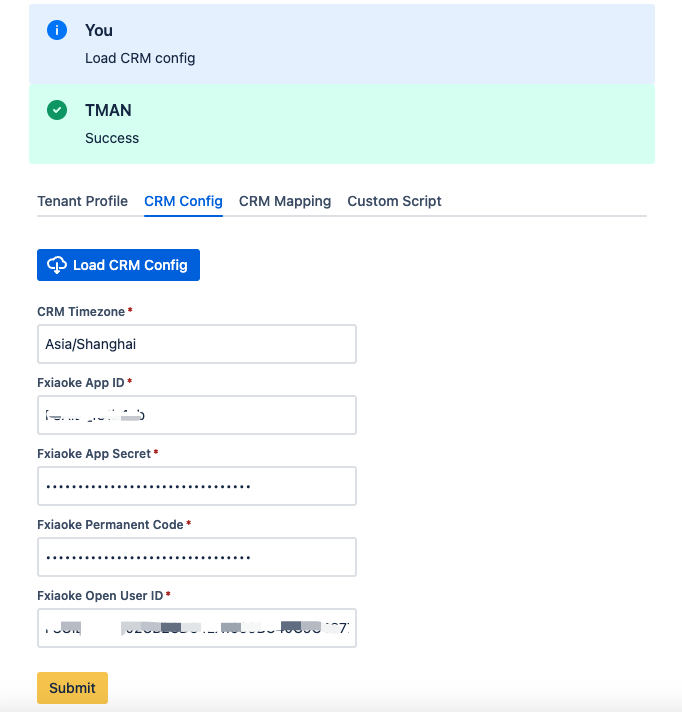The height and width of the screenshot is (712, 682).
Task: Click the green success checkmark icon
Action: tap(57, 110)
